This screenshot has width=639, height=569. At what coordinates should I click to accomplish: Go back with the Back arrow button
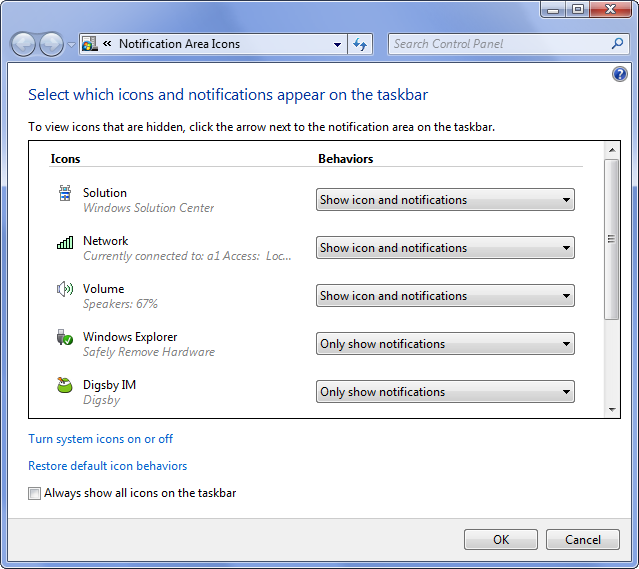point(23,44)
